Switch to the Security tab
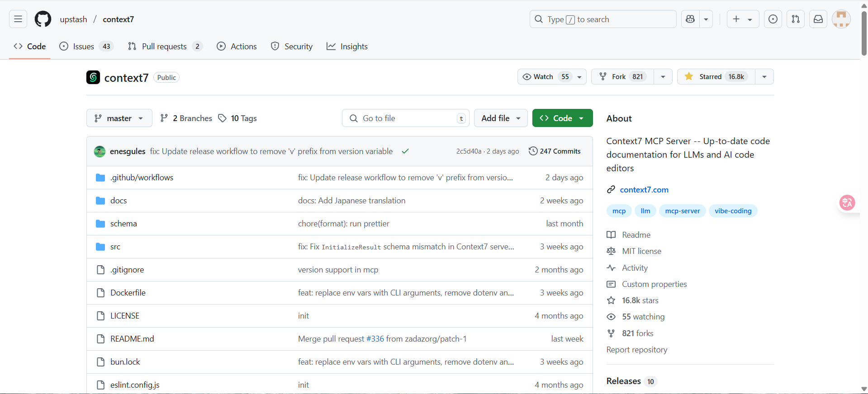 [292, 46]
